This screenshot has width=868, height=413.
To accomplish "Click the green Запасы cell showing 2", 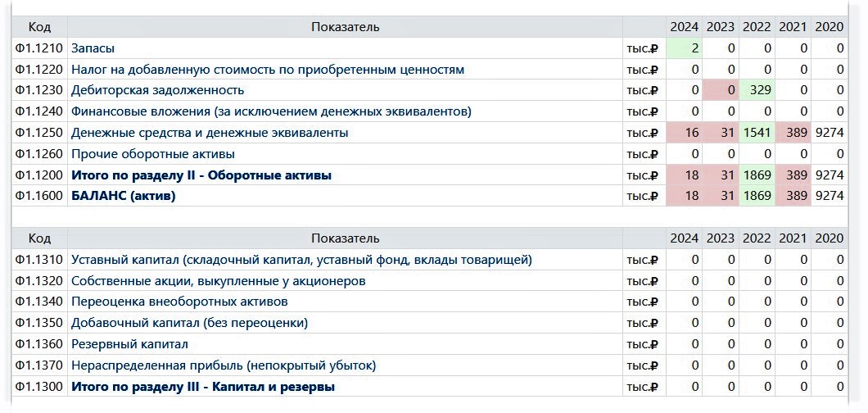I will [x=685, y=48].
